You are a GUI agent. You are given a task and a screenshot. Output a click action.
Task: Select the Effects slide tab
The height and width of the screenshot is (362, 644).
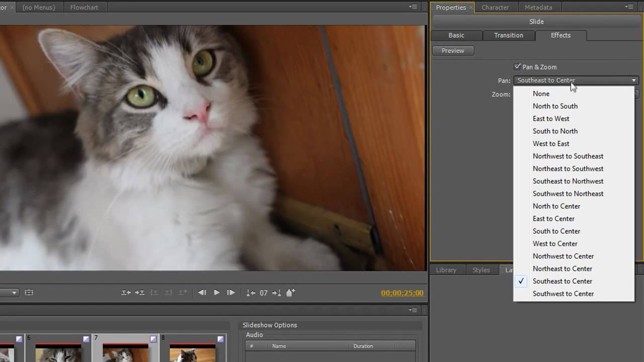pyautogui.click(x=560, y=35)
